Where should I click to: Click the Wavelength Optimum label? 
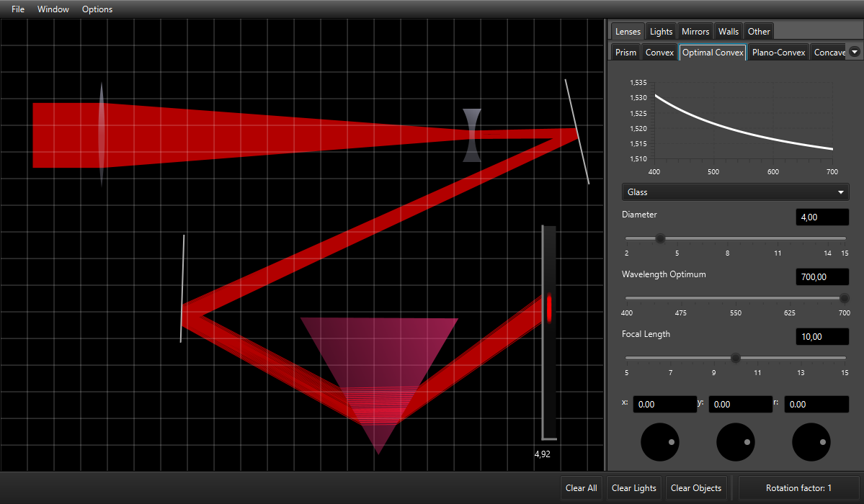coord(664,274)
